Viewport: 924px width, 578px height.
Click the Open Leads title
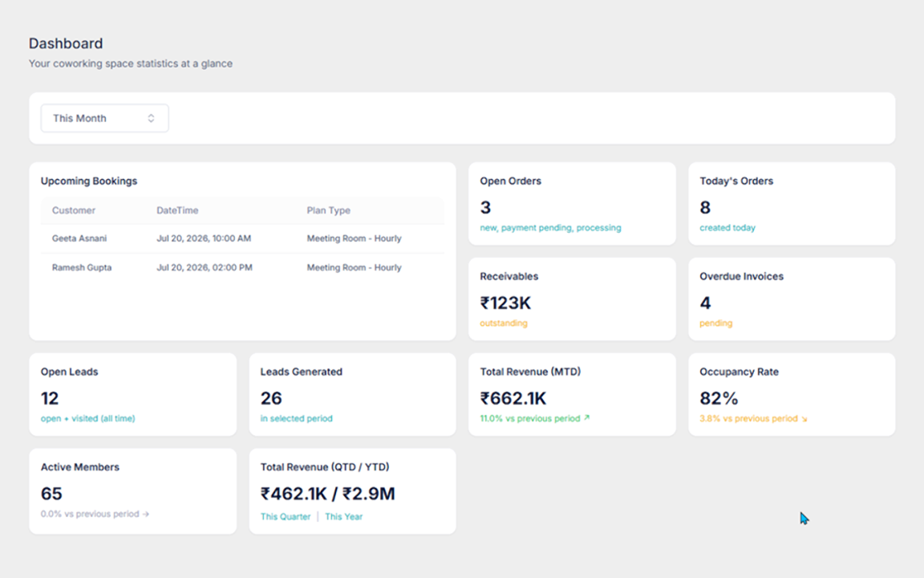70,372
